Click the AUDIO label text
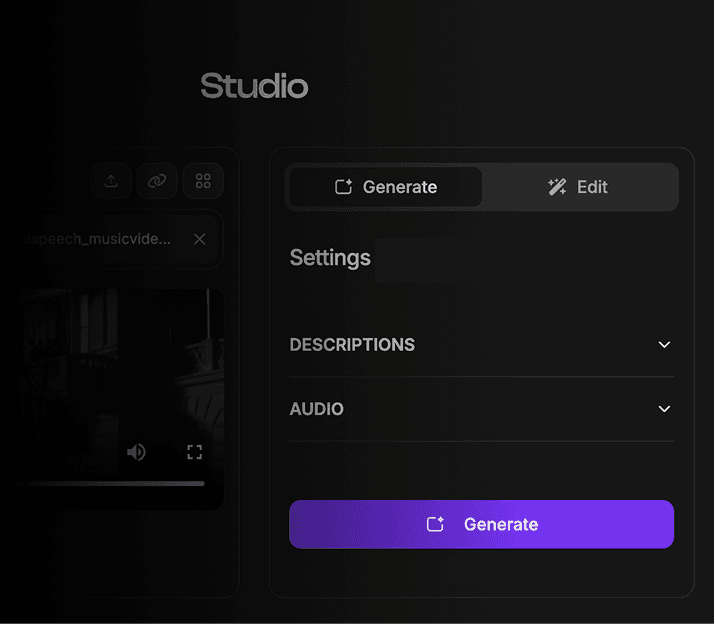 (x=316, y=409)
